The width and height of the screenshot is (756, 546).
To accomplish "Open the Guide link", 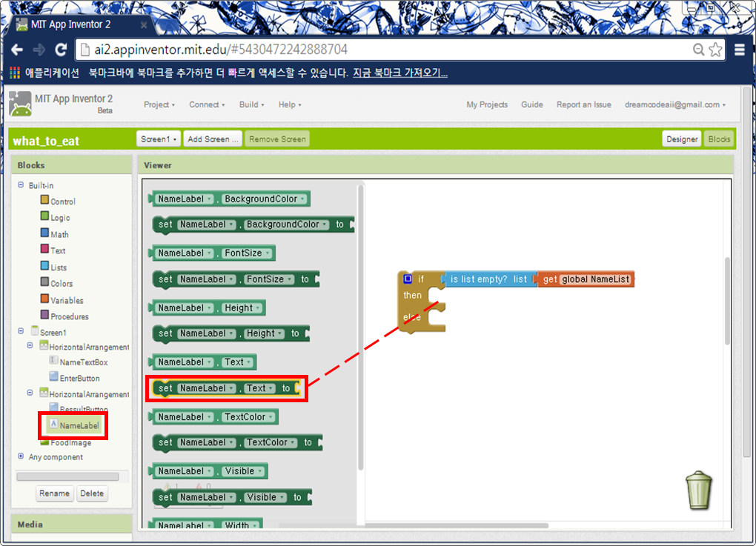I will pyautogui.click(x=532, y=104).
